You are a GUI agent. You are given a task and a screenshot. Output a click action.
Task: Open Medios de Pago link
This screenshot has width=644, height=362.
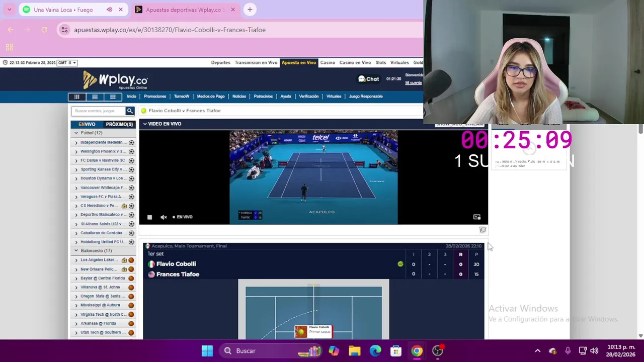click(x=211, y=97)
